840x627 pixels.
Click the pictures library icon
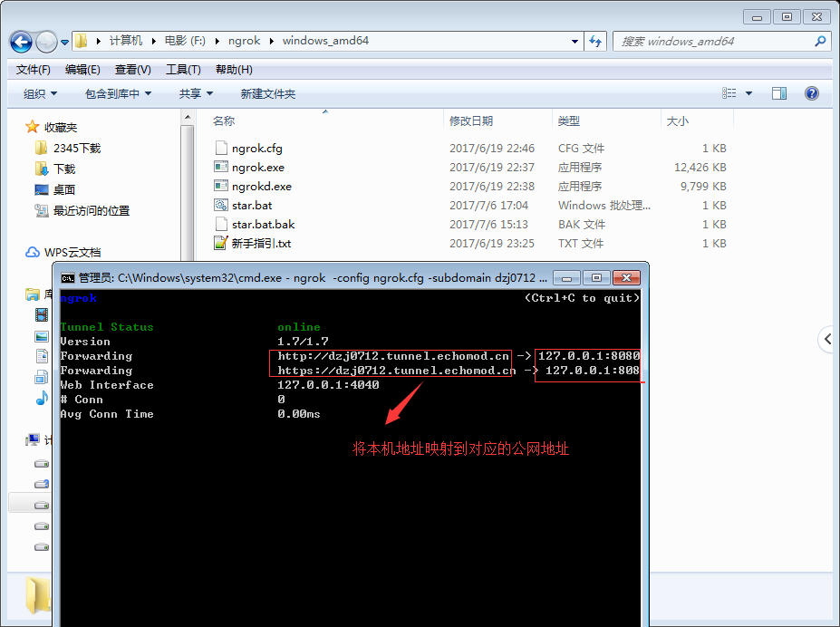pos(42,336)
